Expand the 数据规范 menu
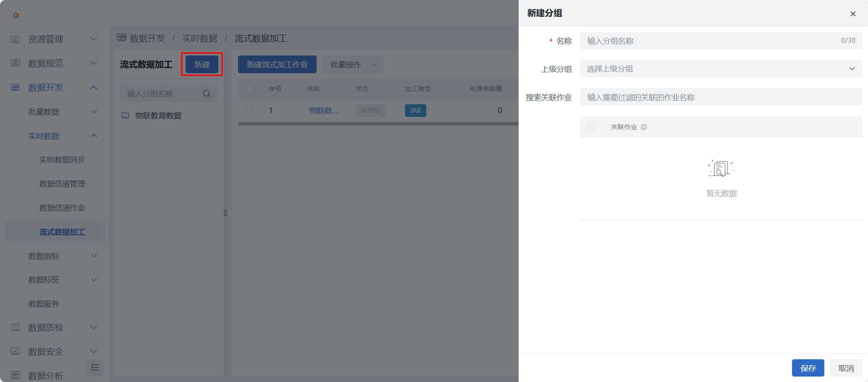 [55, 63]
